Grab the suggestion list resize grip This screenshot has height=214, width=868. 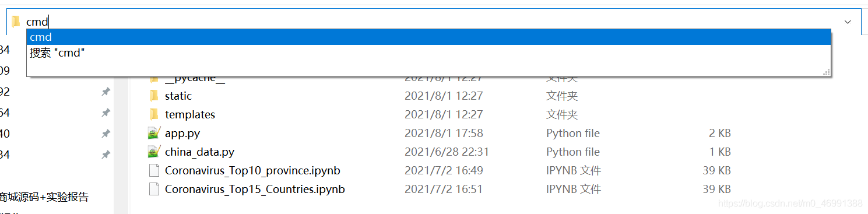826,72
